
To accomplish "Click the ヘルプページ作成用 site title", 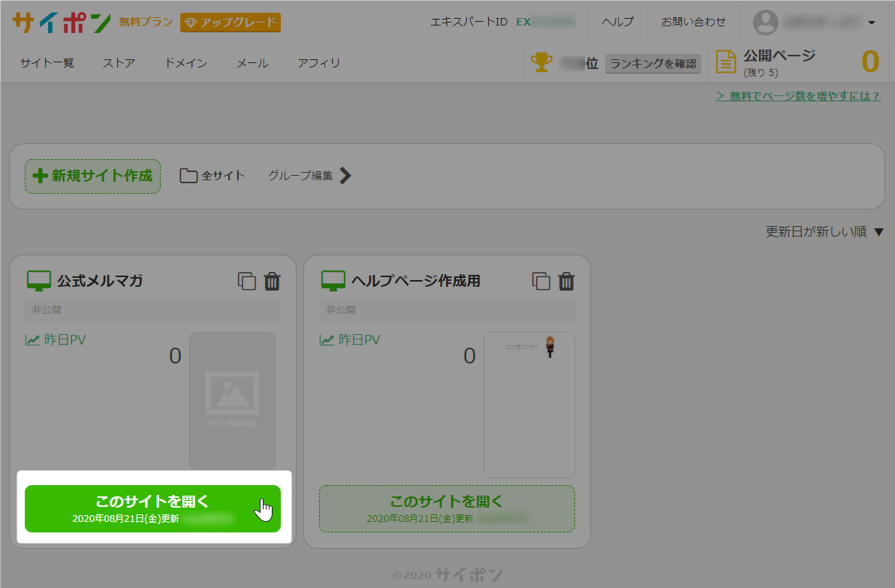I will (x=415, y=281).
